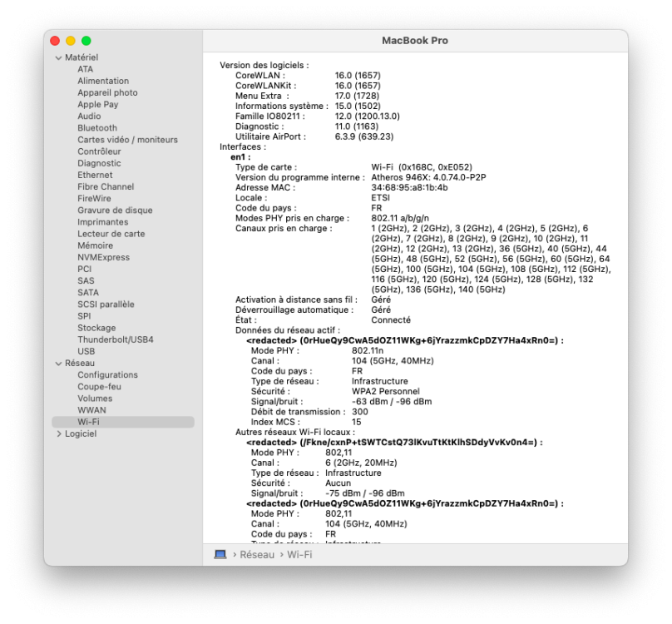Screen dimensions: 672x624
Task: Select FireWire in the sidebar
Action: (x=94, y=199)
